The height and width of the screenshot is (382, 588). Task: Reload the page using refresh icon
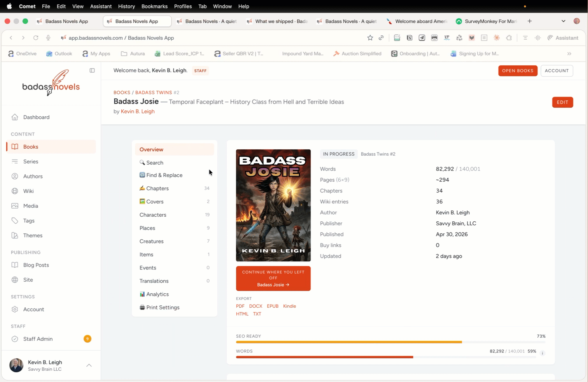point(36,38)
